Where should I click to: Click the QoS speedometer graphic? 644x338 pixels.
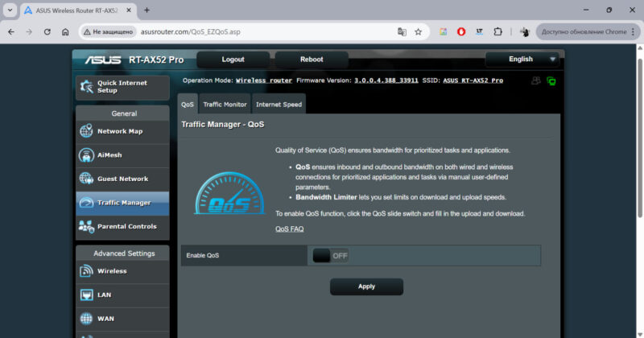click(229, 193)
